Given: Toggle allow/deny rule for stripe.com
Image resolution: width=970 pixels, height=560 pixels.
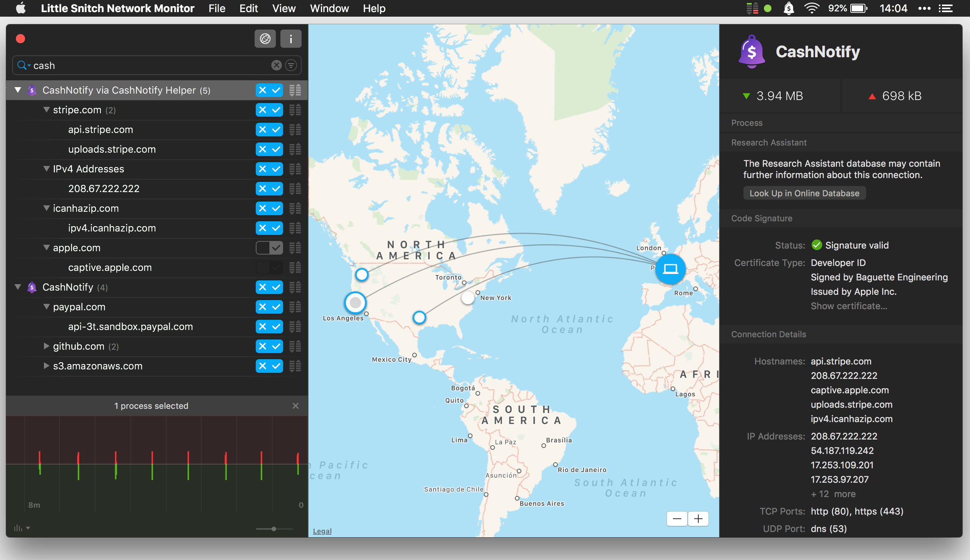Looking at the screenshot, I should 269,110.
